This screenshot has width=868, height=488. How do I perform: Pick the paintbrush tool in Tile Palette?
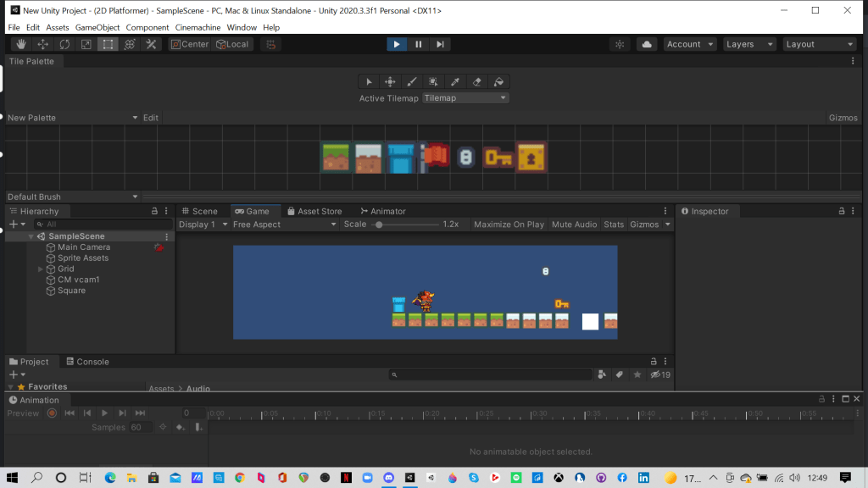pos(411,81)
